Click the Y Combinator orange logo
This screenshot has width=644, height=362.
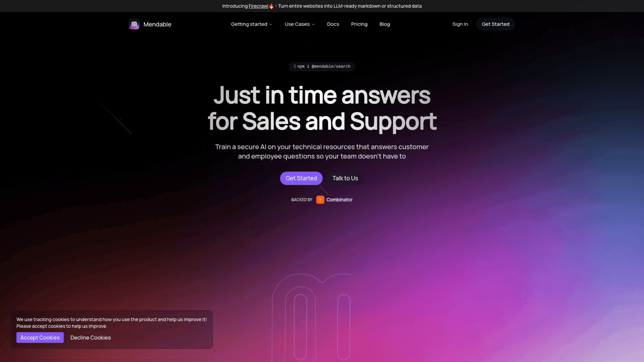(320, 200)
